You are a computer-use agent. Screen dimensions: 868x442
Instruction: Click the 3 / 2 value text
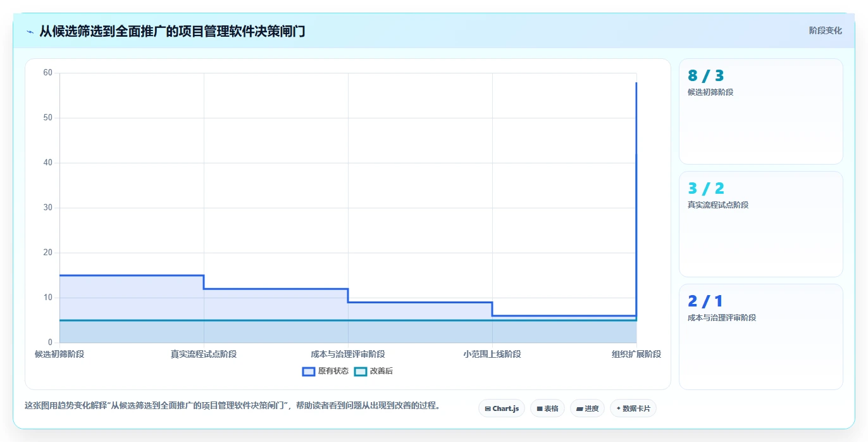coord(705,189)
